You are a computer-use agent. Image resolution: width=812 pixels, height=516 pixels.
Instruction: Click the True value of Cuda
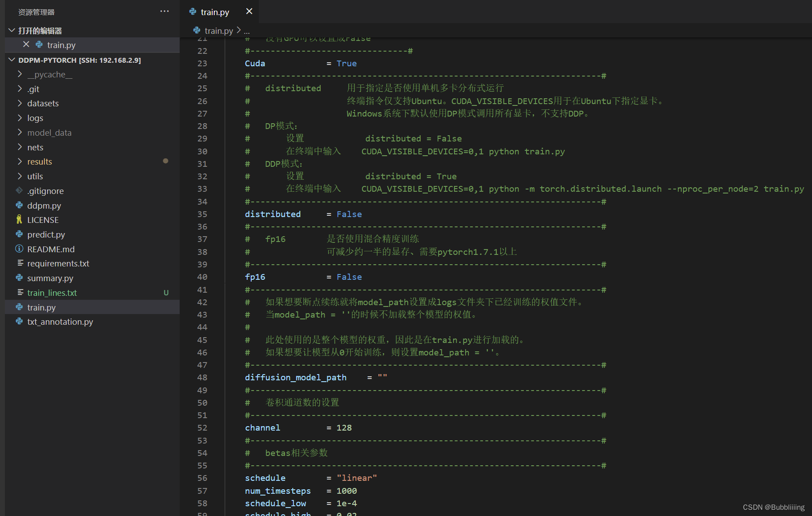(346, 63)
